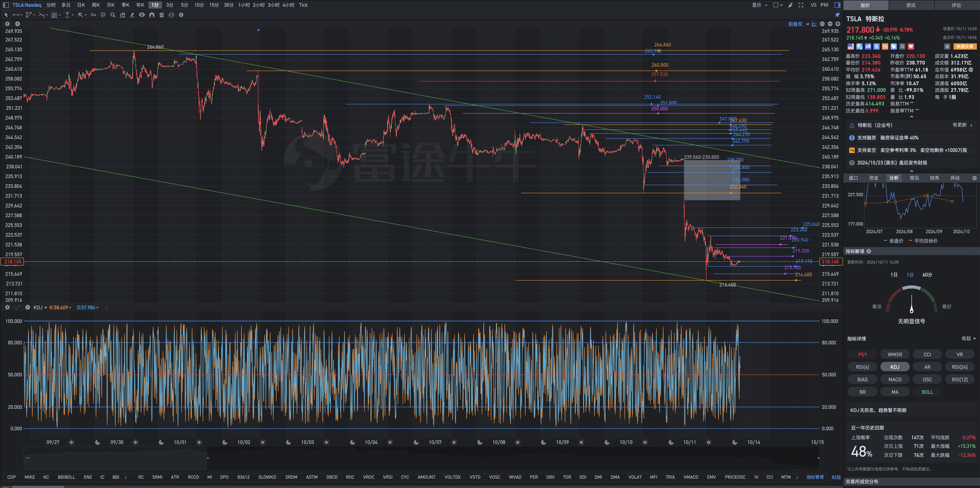Open 指标管理 indicator management

(815, 477)
